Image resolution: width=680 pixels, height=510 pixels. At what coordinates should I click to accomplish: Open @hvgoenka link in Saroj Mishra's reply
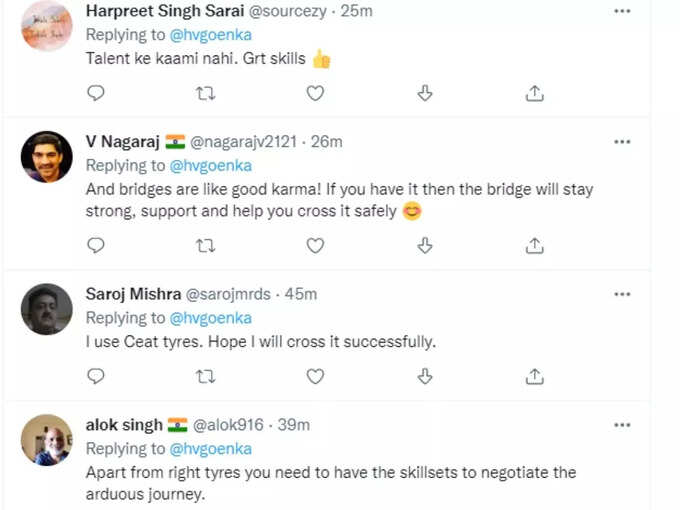(211, 318)
